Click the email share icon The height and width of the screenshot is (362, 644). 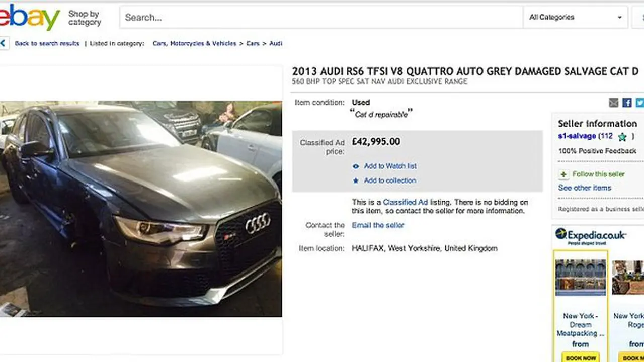(614, 103)
